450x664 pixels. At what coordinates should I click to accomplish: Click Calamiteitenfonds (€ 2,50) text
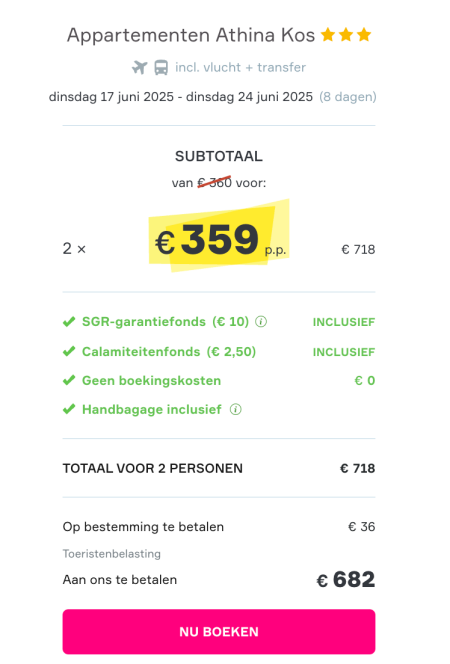click(169, 351)
